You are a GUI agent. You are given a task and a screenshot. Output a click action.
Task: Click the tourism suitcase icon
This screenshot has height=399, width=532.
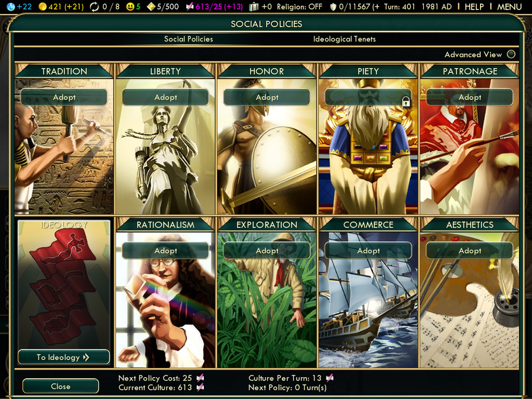click(x=254, y=7)
